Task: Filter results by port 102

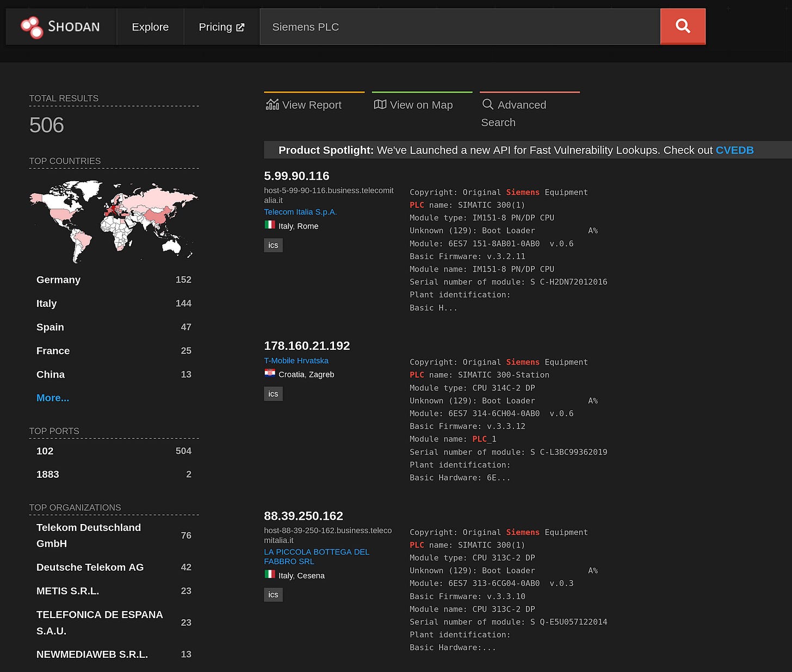Action: coord(114,451)
